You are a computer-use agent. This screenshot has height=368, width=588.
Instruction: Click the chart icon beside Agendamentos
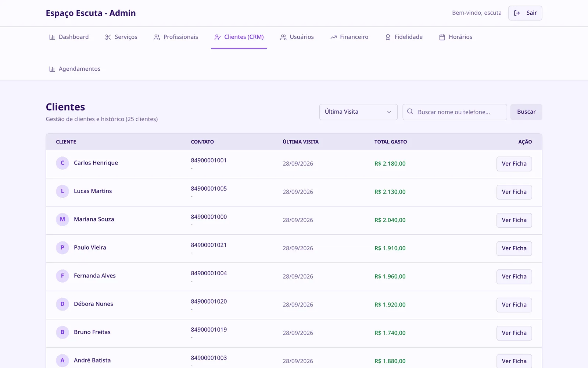tap(52, 69)
